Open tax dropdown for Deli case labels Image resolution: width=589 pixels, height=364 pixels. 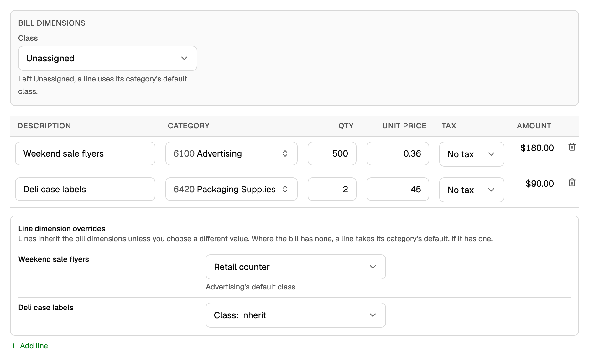click(472, 190)
